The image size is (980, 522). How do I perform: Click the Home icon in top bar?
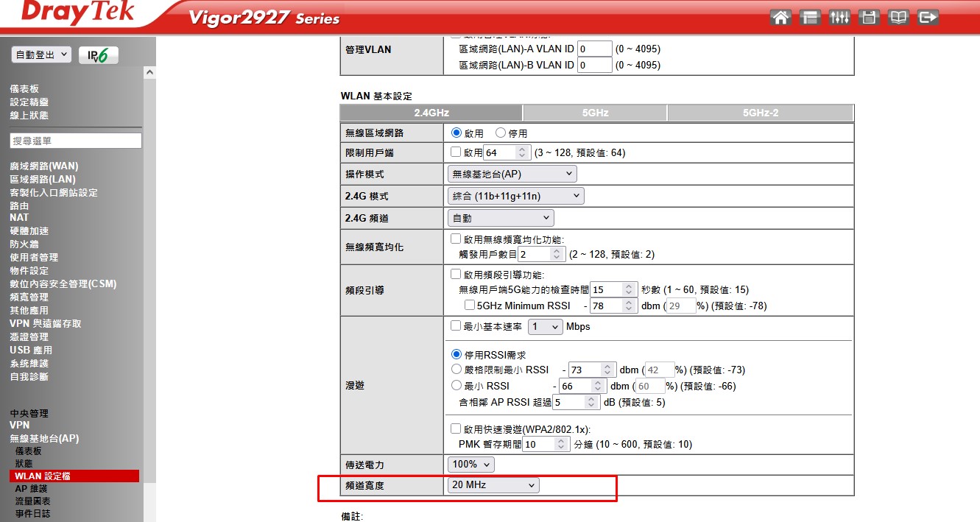coord(780,18)
